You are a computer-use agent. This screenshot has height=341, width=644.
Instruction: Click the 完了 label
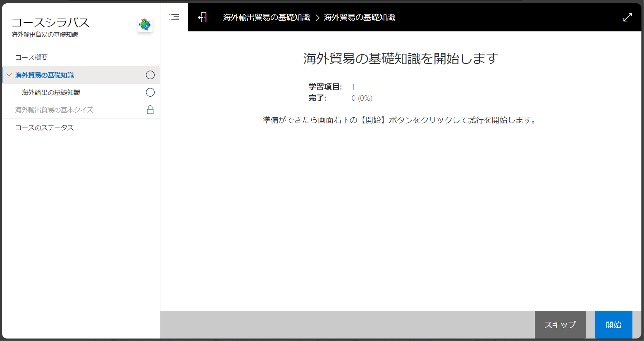pos(317,98)
